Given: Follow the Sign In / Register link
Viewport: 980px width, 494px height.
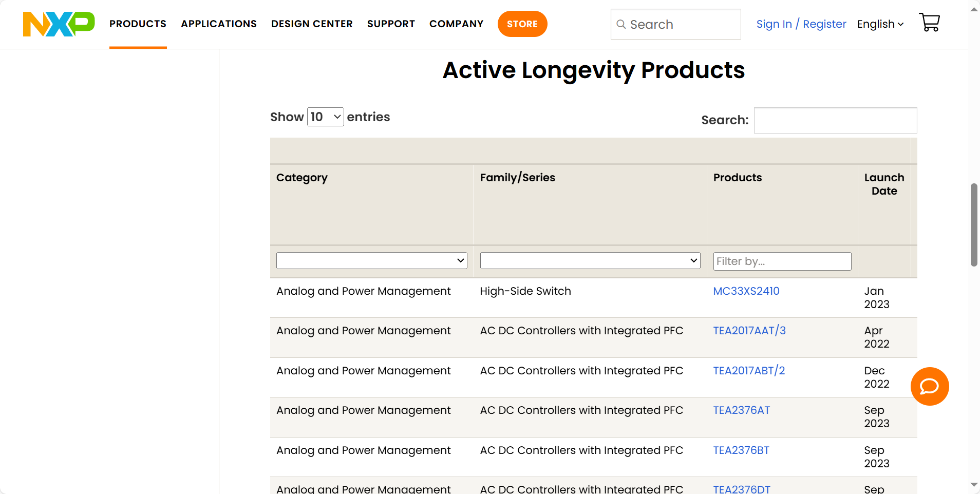Looking at the screenshot, I should click(801, 24).
